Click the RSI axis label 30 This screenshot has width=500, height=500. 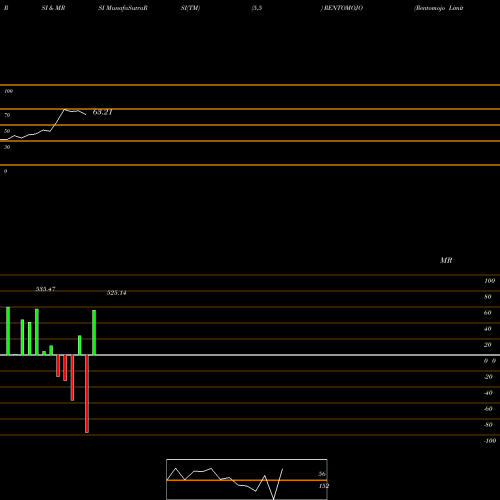click(x=7, y=147)
